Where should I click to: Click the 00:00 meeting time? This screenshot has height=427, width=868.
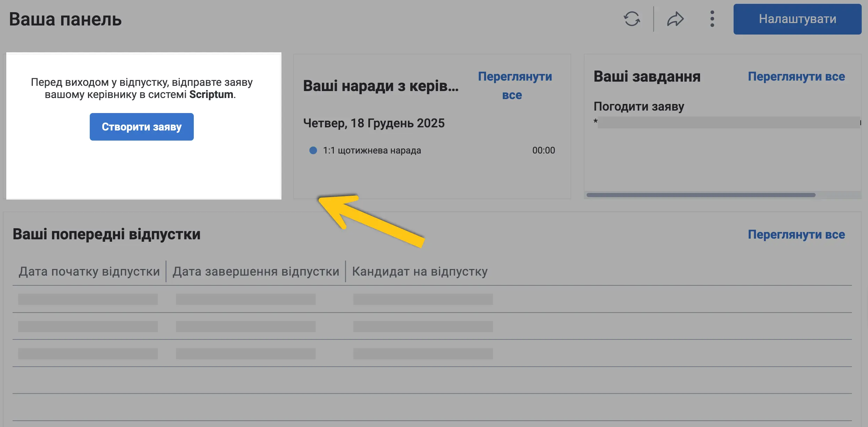coord(543,150)
